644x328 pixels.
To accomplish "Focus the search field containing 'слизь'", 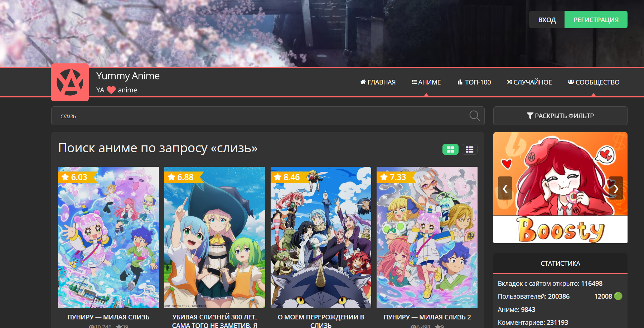I will pos(268,116).
